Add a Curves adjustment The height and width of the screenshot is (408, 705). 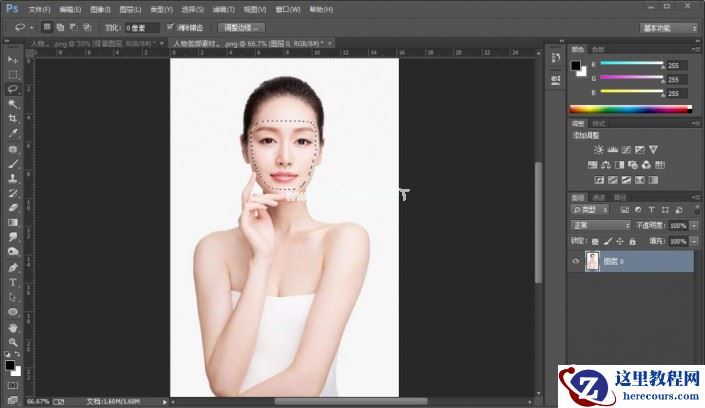click(626, 149)
